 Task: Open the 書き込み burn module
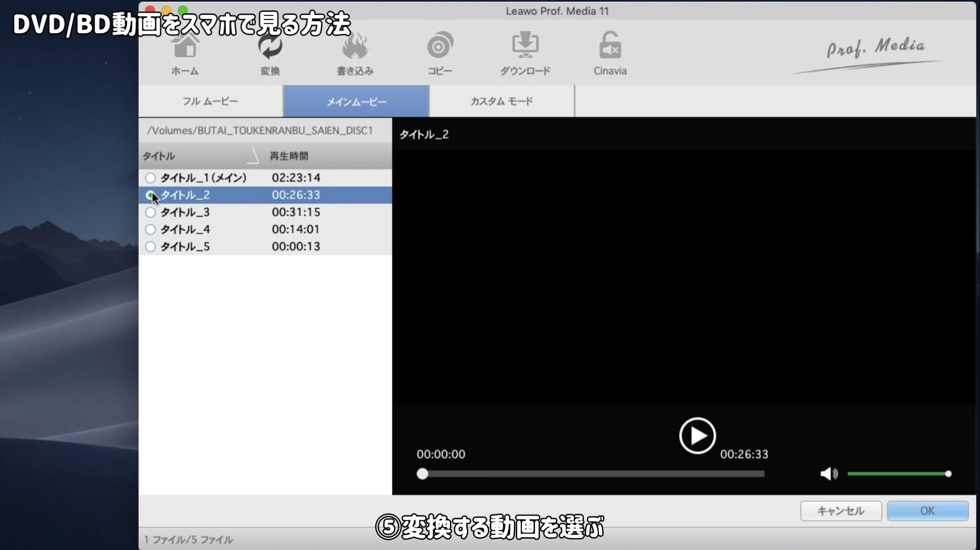355,54
